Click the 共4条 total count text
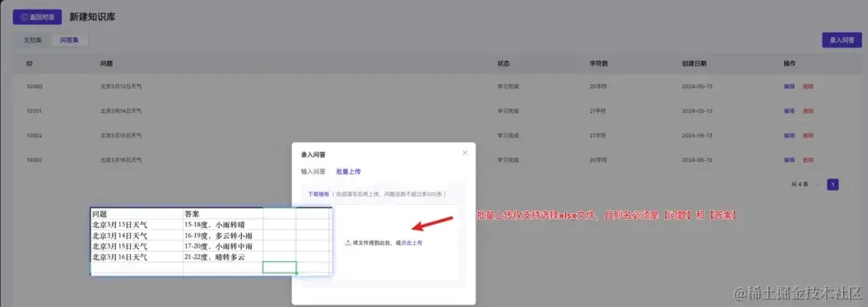 pyautogui.click(x=800, y=185)
